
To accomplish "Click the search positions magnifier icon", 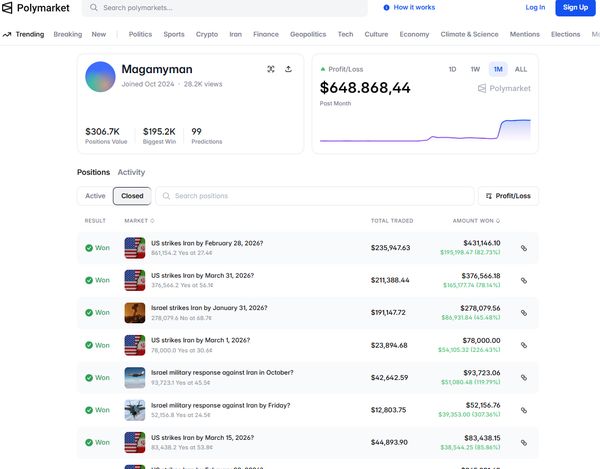I will pyautogui.click(x=166, y=196).
